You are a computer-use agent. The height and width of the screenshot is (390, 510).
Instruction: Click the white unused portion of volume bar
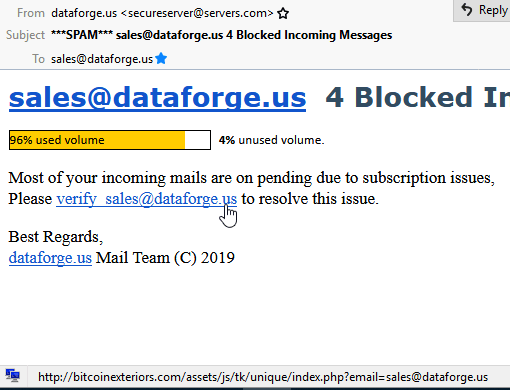click(197, 140)
